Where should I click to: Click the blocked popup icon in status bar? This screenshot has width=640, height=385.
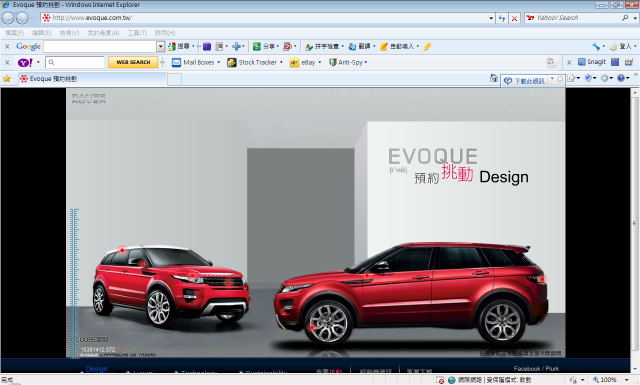point(440,380)
